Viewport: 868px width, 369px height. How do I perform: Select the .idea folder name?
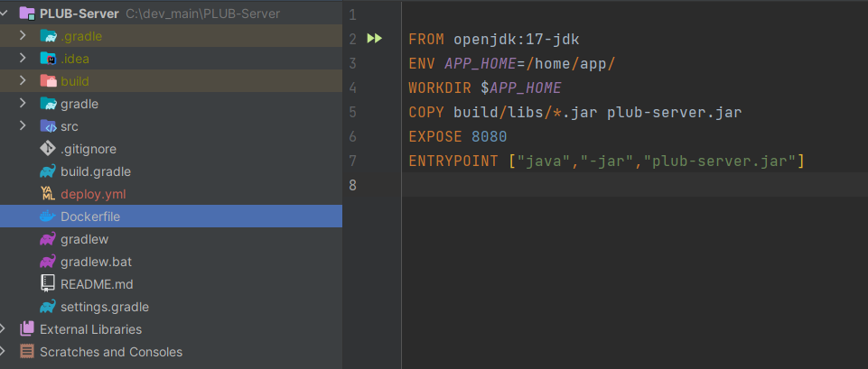(x=75, y=59)
